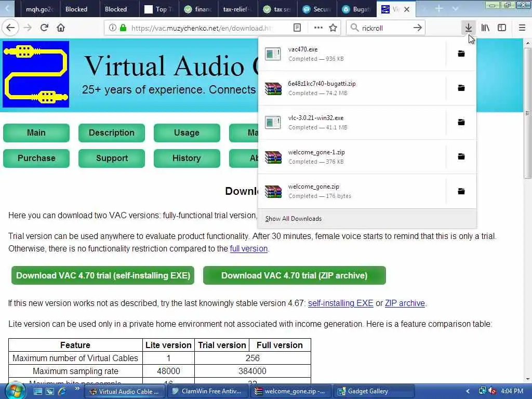532x399 pixels.
Task: Open the browser home page
Action: [x=61, y=28]
